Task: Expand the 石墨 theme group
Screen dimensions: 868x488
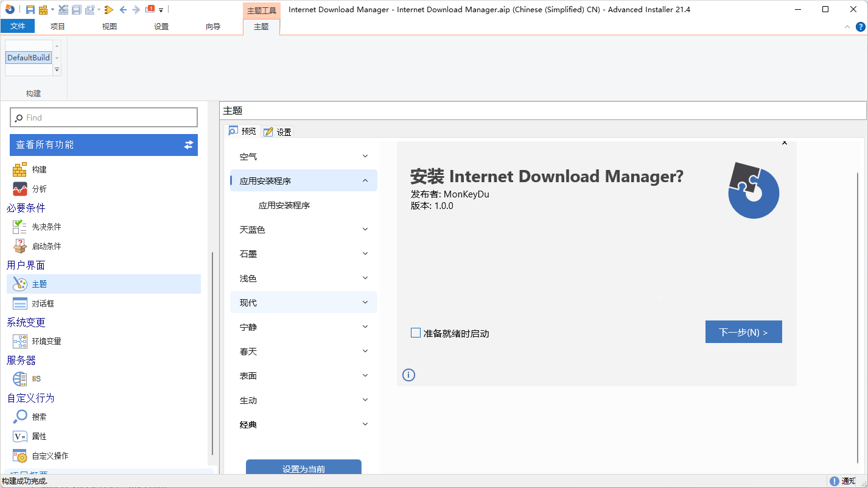Action: click(365, 253)
